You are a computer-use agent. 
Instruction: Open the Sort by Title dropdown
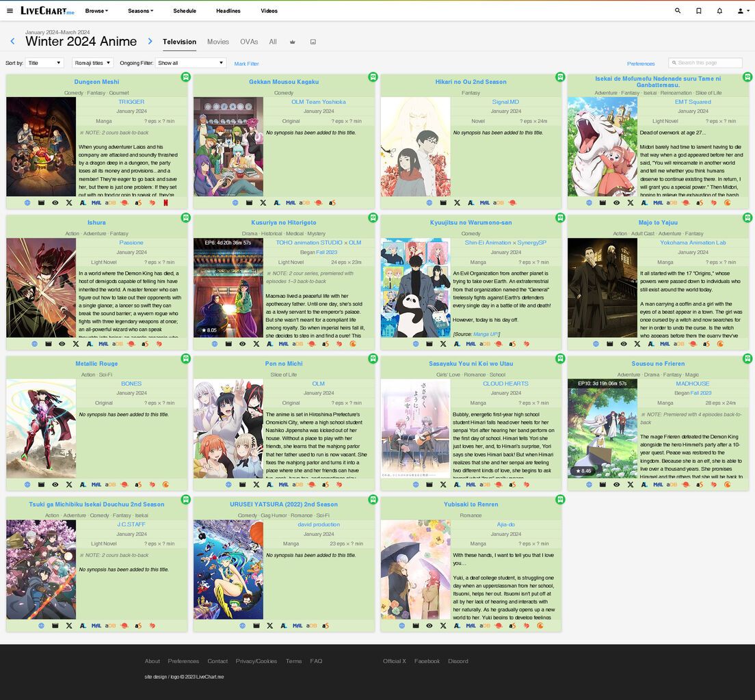point(44,63)
